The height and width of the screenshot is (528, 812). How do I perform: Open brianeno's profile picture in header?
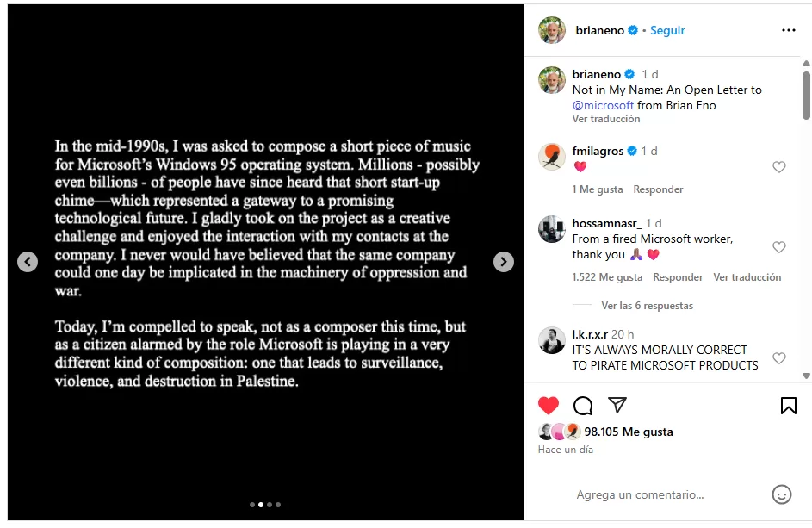552,30
